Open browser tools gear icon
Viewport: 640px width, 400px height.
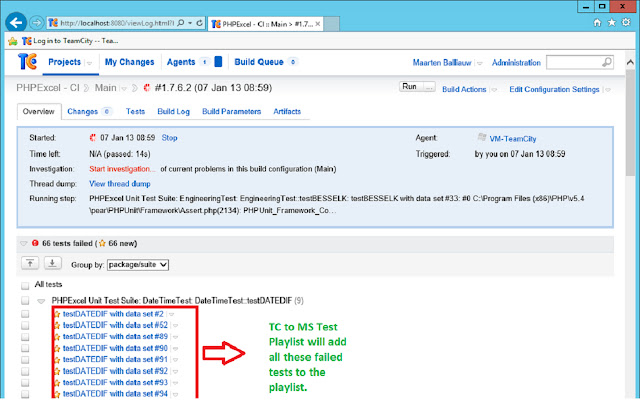click(x=626, y=22)
